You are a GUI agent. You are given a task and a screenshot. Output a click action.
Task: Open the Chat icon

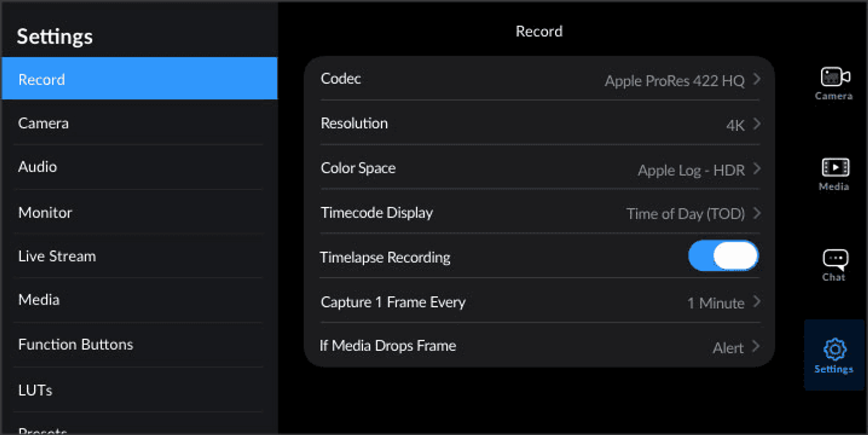[x=835, y=259]
